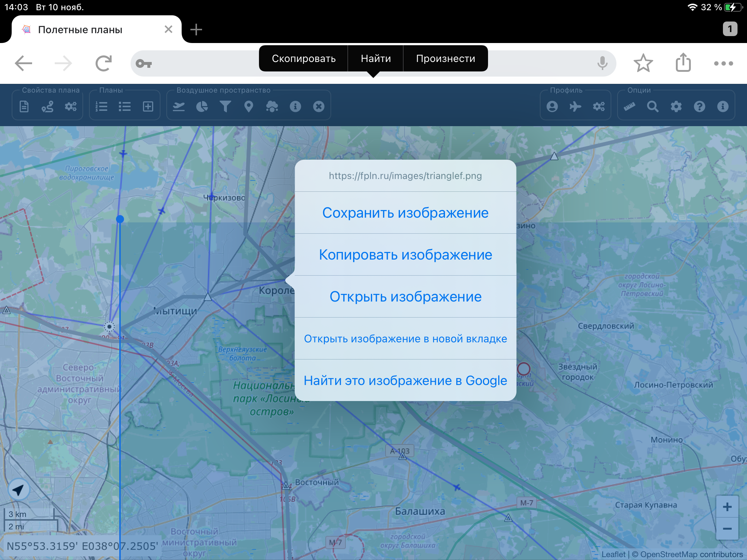
Task: Click the geolocation arrow button on map
Action: (x=18, y=490)
